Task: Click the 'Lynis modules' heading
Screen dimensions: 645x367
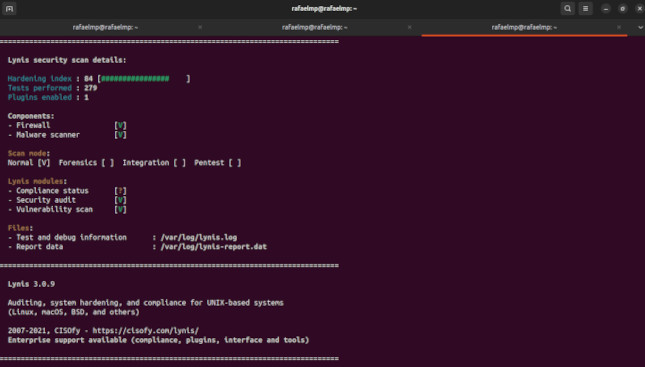Action: coord(35,181)
